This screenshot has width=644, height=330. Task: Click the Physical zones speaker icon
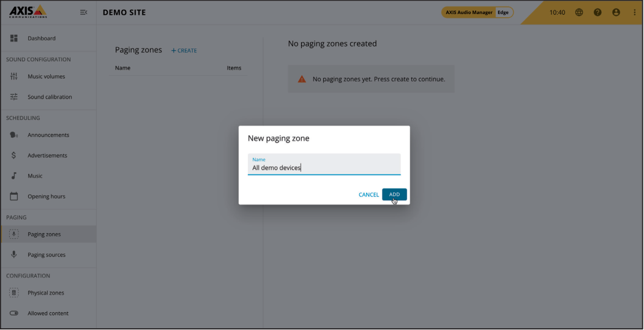pos(14,293)
